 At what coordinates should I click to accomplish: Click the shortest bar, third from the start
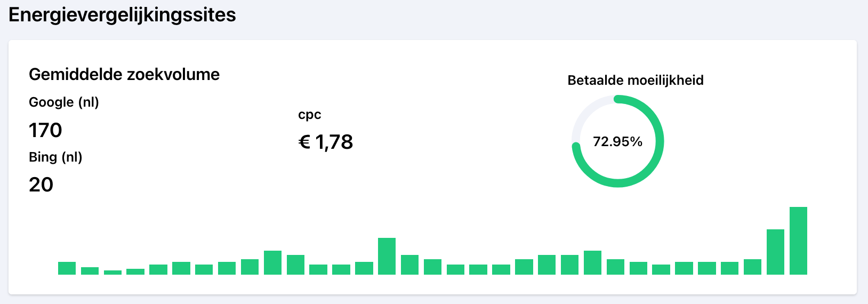click(112, 273)
